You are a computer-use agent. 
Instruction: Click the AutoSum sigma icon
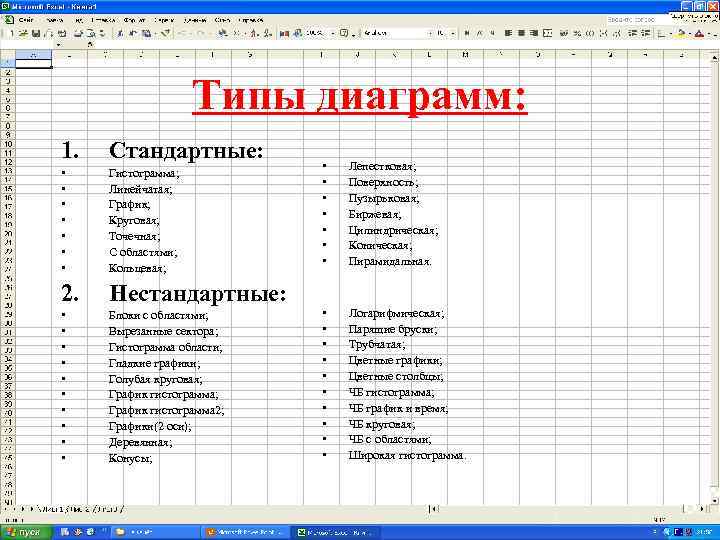click(x=237, y=34)
